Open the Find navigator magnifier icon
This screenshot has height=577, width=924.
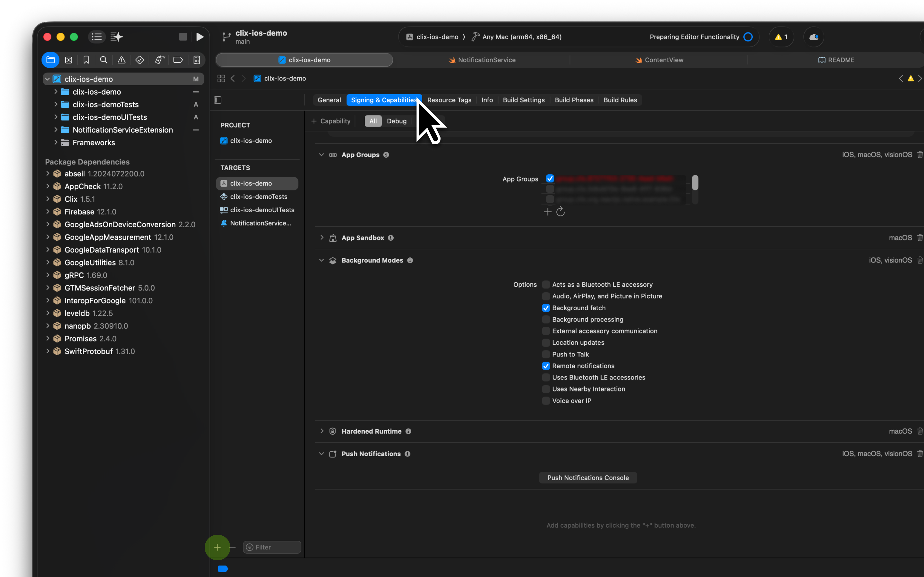point(104,60)
